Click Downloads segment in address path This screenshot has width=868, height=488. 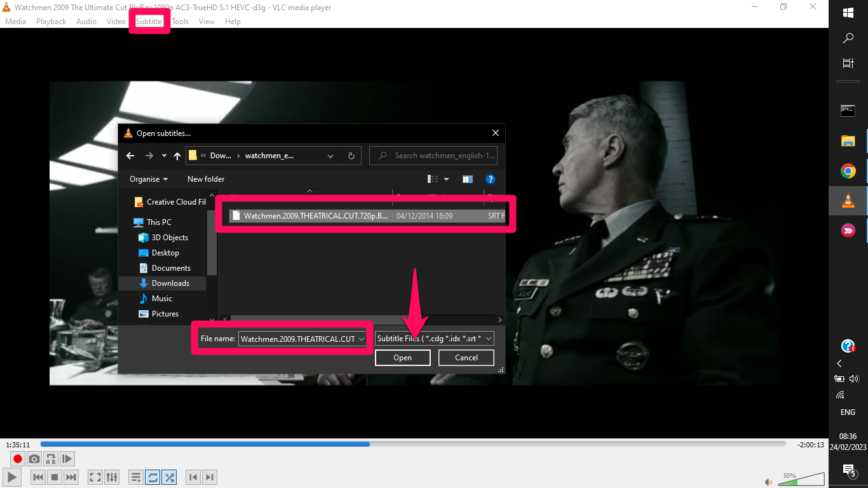[x=220, y=156]
